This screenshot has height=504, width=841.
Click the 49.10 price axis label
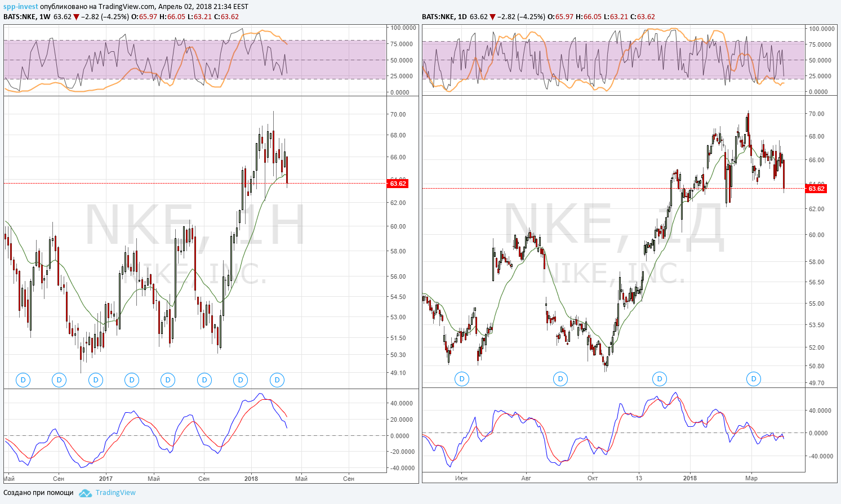[x=398, y=373]
